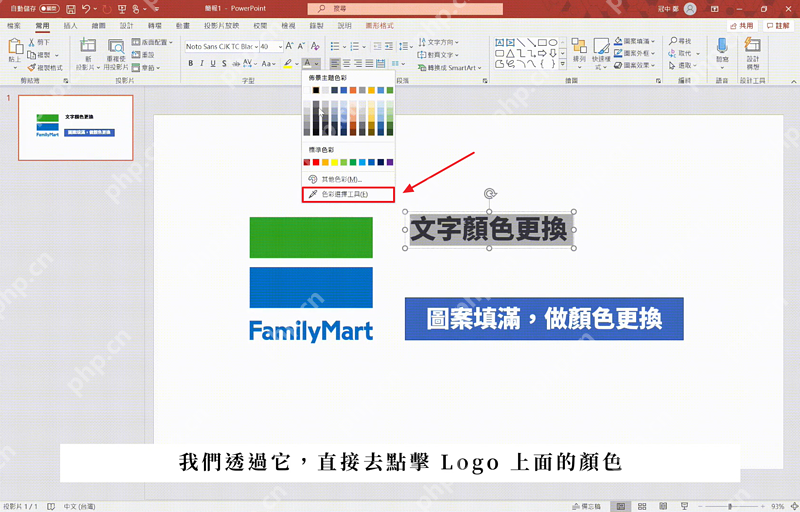
Task: Click the Paste (貼上) clipboard icon
Action: [x=15, y=47]
